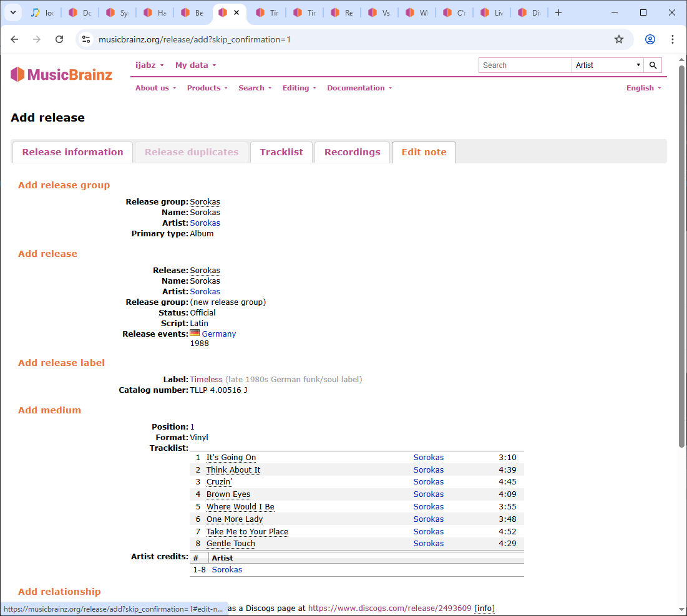
Task: Expand the ijabz user menu
Action: 149,65
